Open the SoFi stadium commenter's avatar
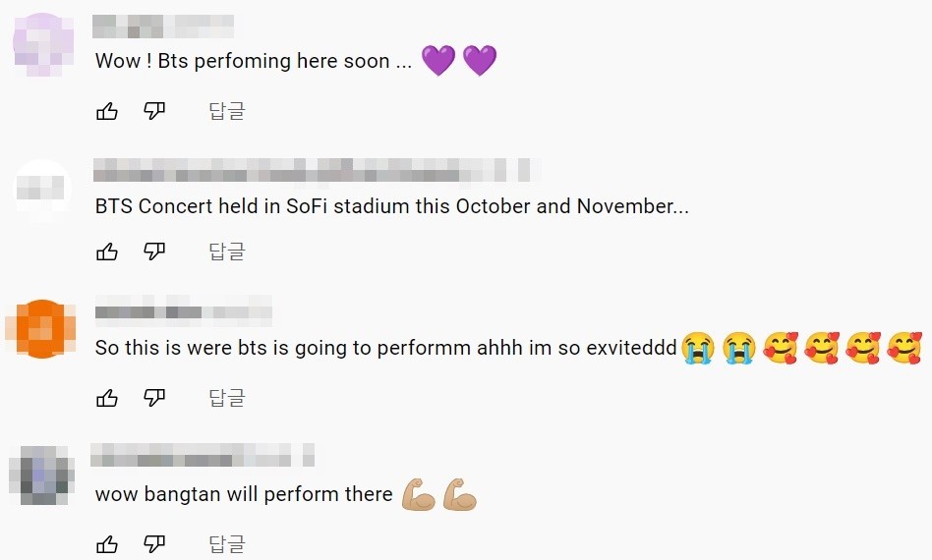The height and width of the screenshot is (560, 932). click(42, 188)
